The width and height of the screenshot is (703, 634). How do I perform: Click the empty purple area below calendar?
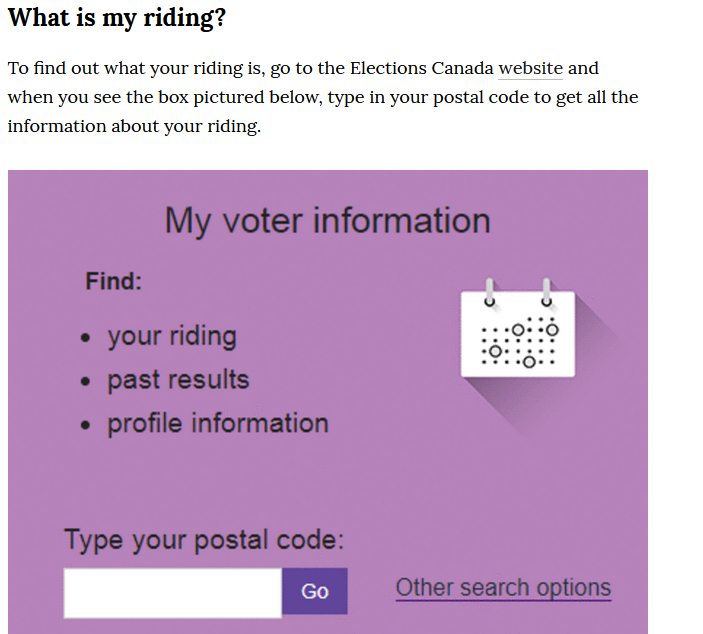[516, 484]
